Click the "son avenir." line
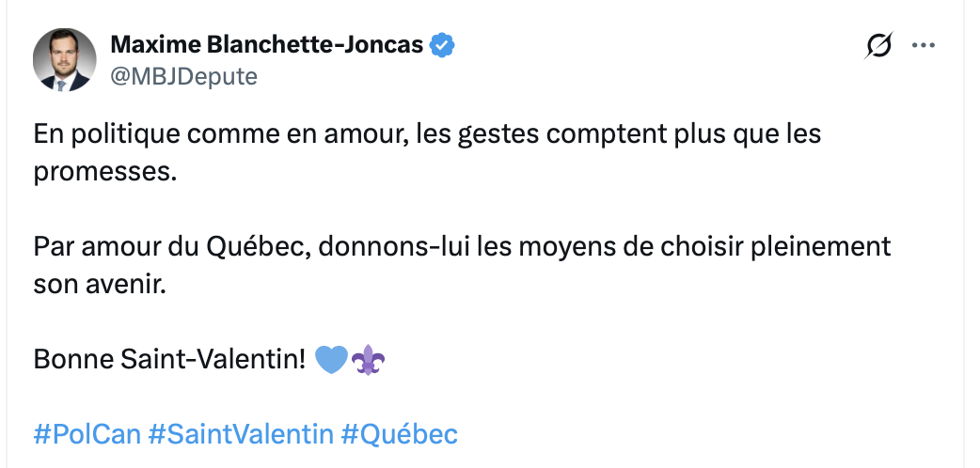Image resolution: width=980 pixels, height=468 pixels. 100,285
